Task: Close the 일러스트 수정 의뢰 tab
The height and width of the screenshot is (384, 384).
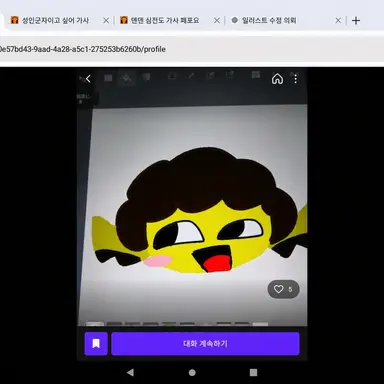Action: click(x=338, y=21)
